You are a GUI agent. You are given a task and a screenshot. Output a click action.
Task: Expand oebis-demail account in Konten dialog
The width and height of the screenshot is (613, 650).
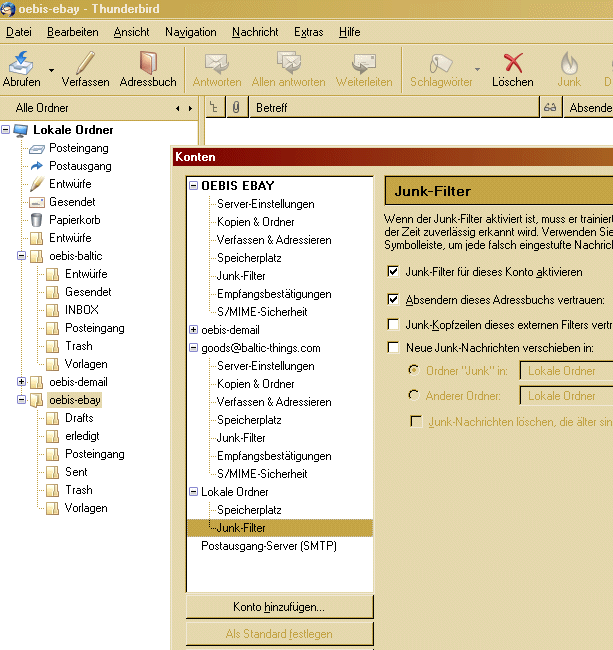[x=193, y=330]
